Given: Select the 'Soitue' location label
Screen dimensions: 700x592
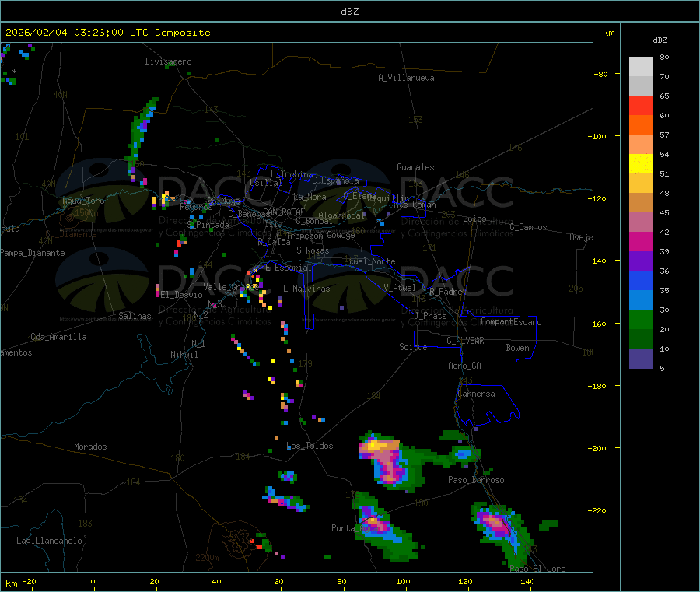Looking at the screenshot, I should 413,347.
